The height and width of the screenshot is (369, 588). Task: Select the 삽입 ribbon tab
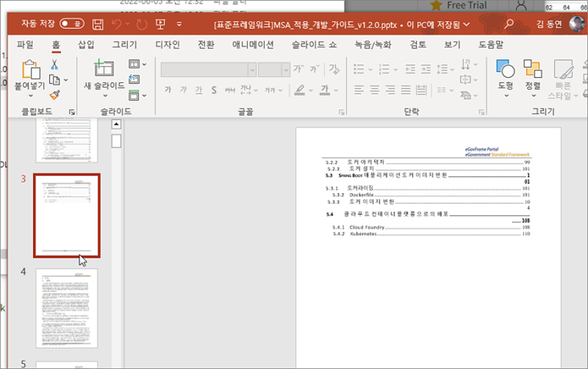[86, 45]
